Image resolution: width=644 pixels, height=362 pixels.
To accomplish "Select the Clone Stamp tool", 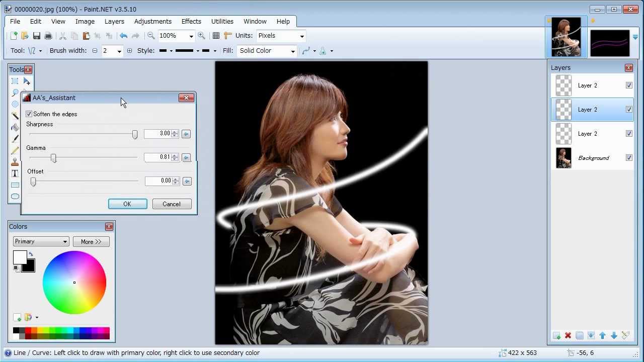I will [x=15, y=162].
